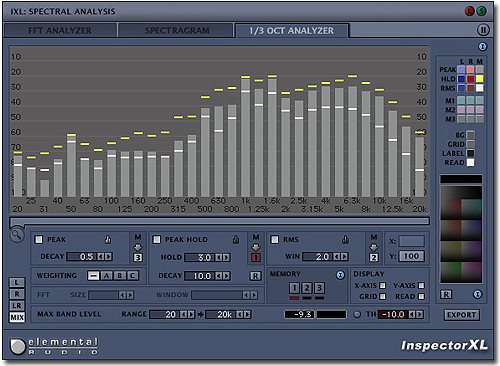Click the RMS lock icon
Viewport: 500px width, 366px height.
(x=345, y=239)
